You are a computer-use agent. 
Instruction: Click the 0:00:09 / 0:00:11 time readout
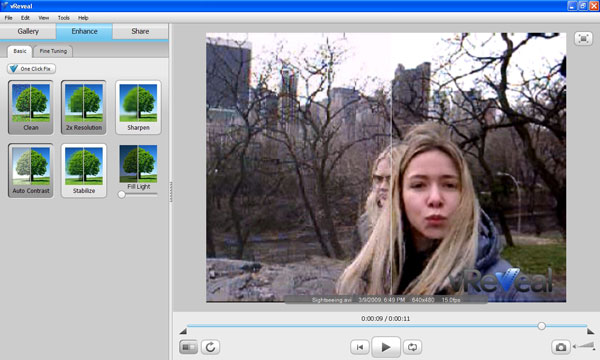click(x=386, y=318)
